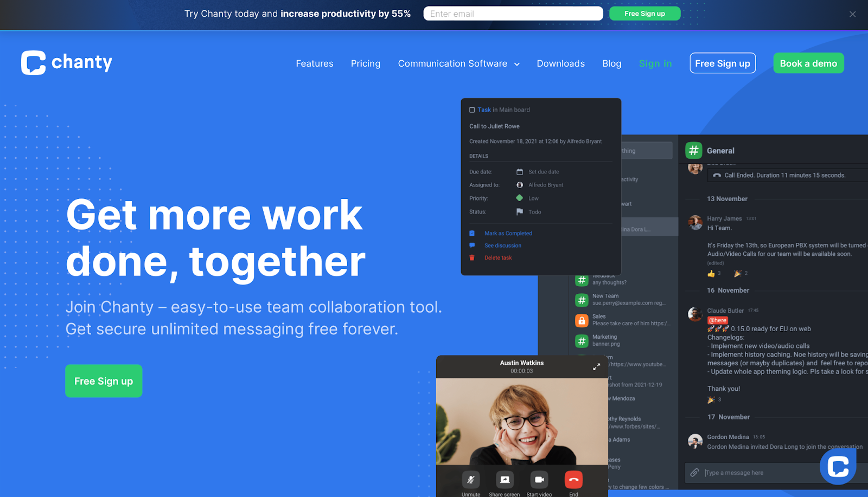Click the Delete task link
Viewport: 868px width, 497px height.
498,258
